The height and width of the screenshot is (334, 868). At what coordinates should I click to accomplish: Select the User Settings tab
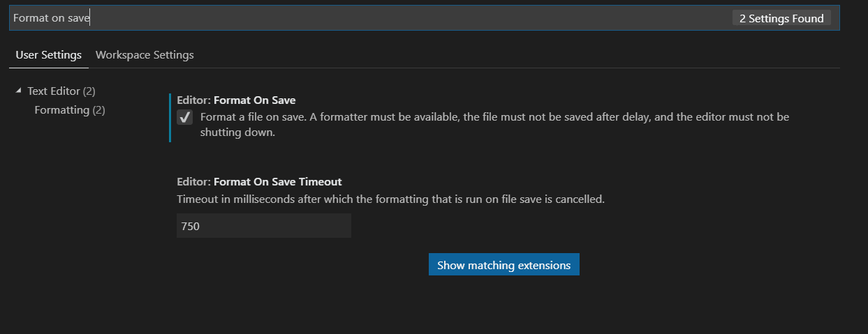point(49,54)
